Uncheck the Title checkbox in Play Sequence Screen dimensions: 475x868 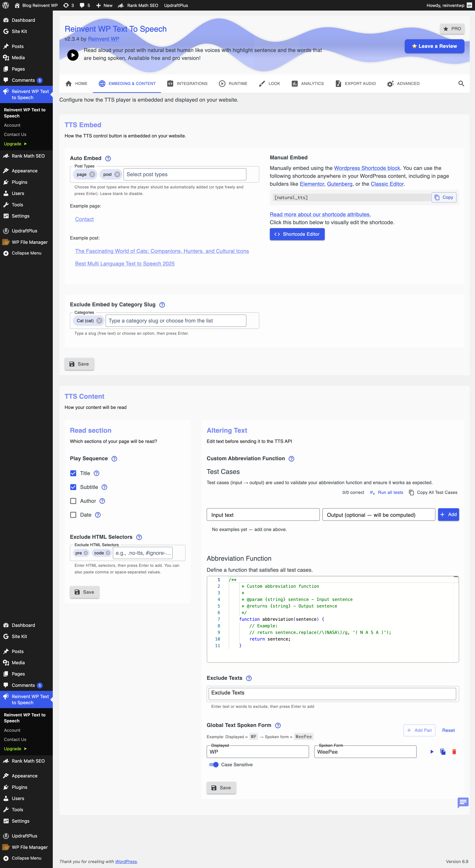pyautogui.click(x=73, y=473)
